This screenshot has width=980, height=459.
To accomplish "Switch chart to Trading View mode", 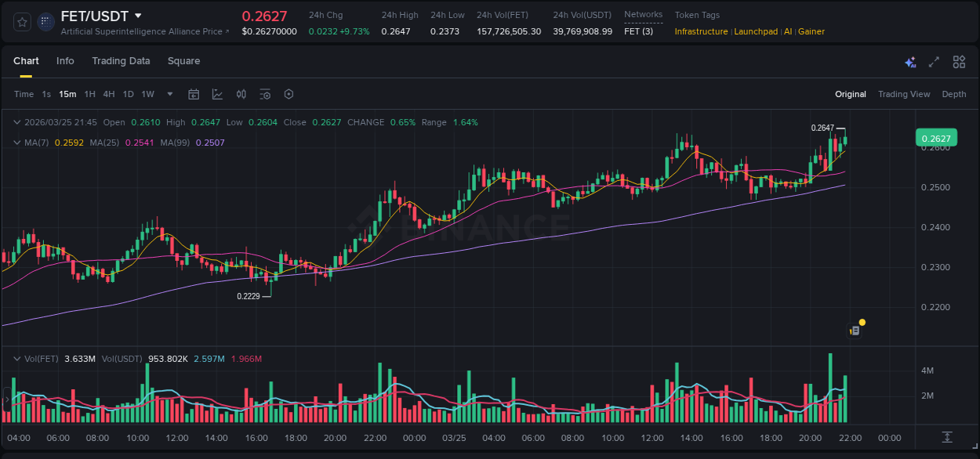I will [x=904, y=94].
